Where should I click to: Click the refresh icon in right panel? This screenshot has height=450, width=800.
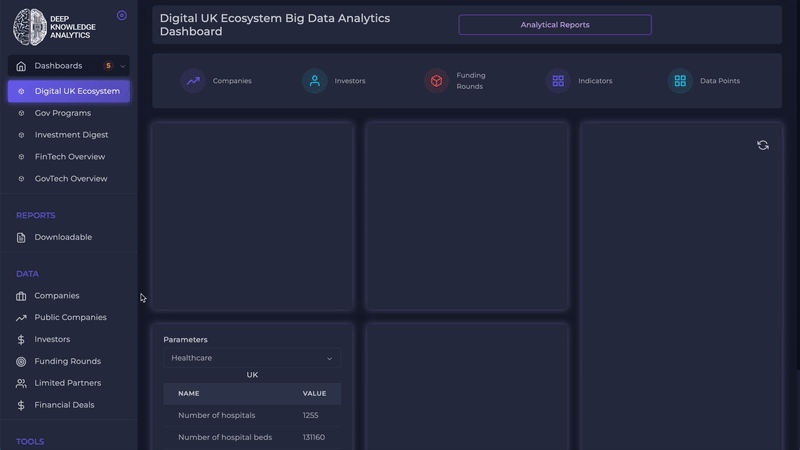point(763,145)
